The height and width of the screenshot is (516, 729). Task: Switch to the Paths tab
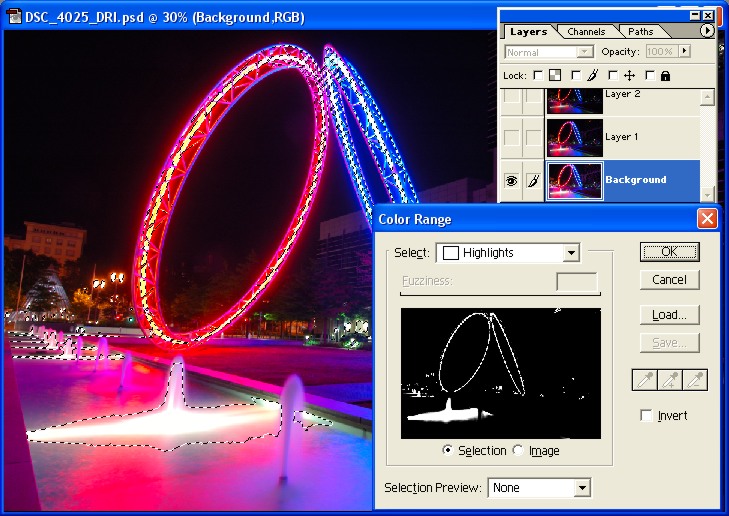(640, 32)
